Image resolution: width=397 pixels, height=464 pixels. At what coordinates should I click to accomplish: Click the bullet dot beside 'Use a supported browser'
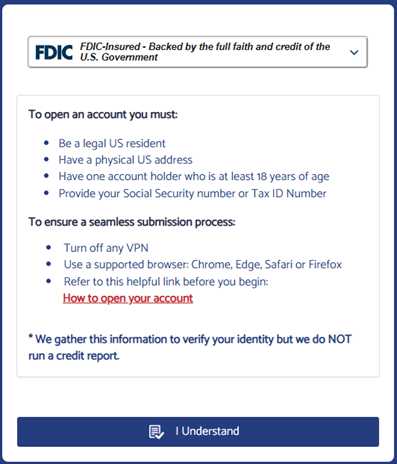click(49, 264)
